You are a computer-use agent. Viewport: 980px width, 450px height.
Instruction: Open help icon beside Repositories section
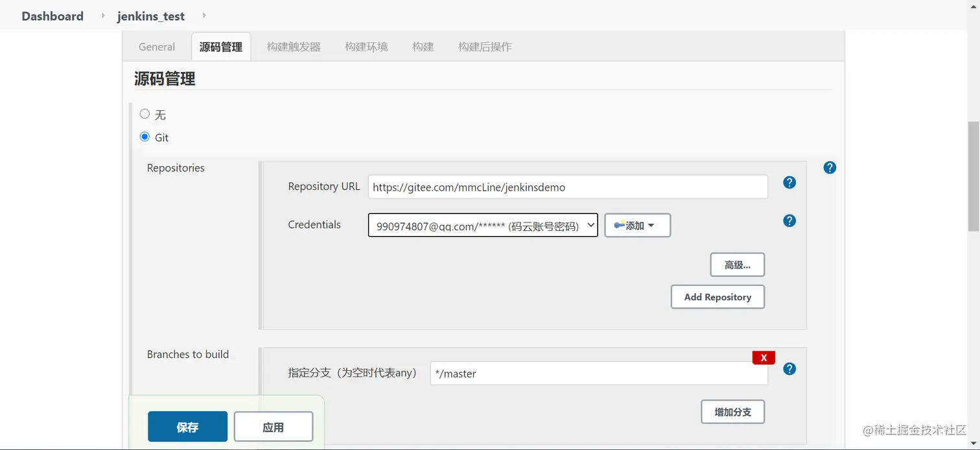tap(830, 167)
